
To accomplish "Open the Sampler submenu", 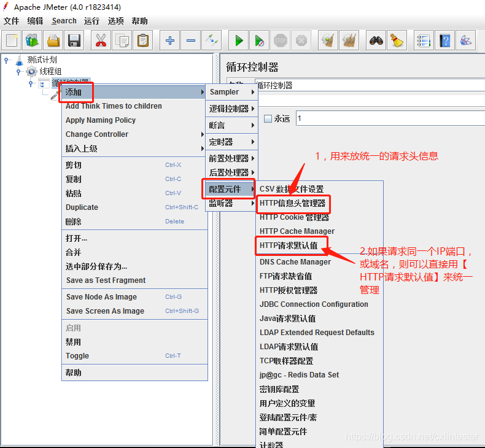I will pos(231,92).
